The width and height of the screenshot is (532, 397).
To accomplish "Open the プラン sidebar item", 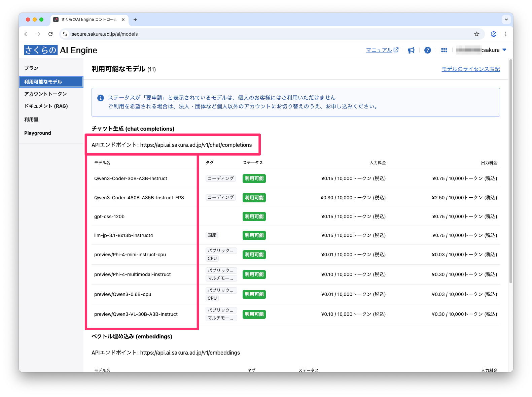I will pos(31,68).
